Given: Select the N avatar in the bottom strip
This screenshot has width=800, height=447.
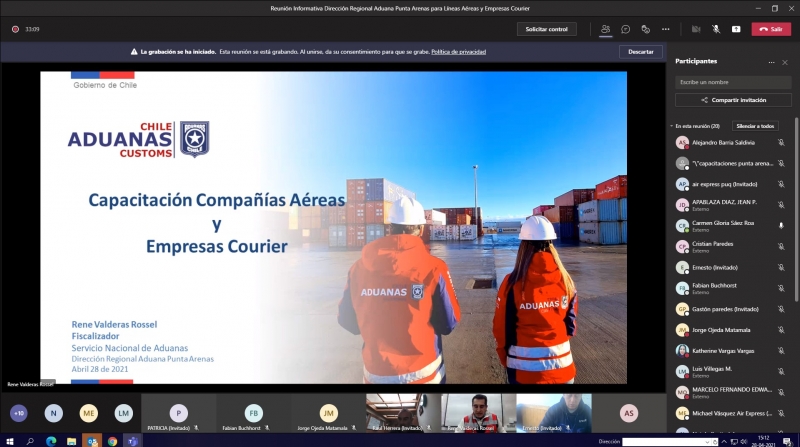Looking at the screenshot, I should click(x=54, y=413).
